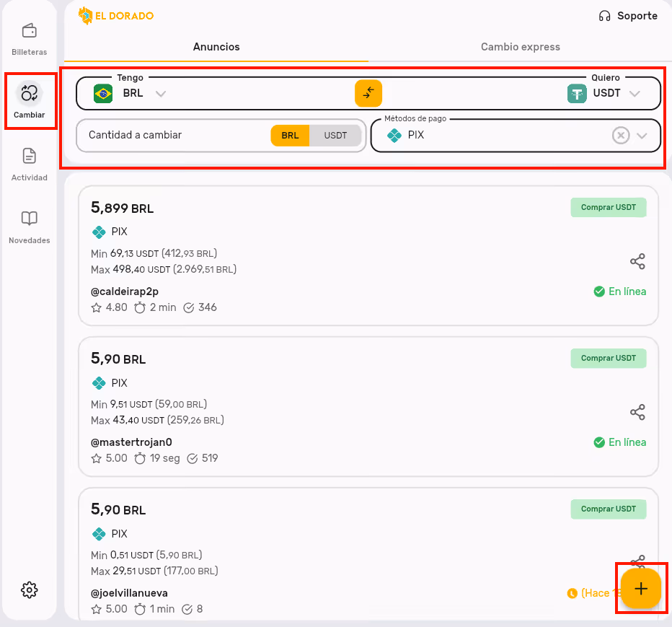Share the mastertrojan0 offer
Viewport: 672px width, 627px height.
point(637,412)
